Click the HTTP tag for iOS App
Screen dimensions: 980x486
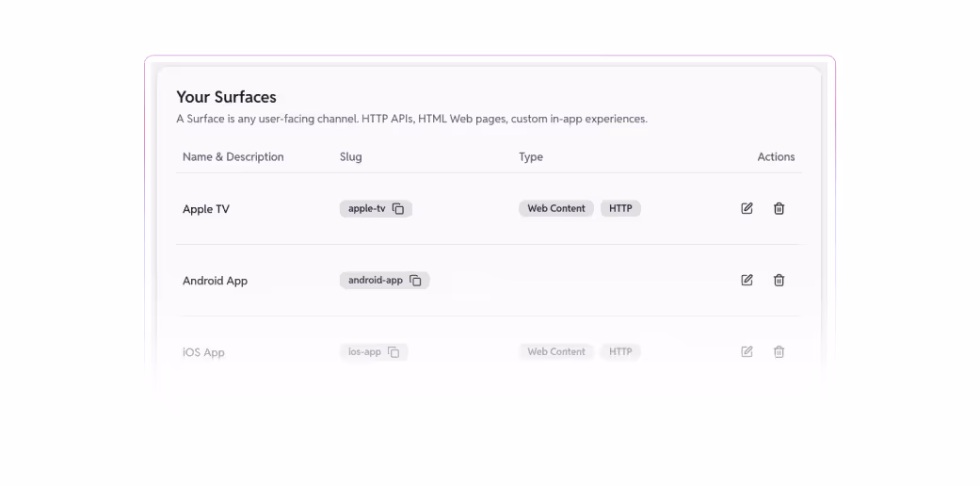[620, 351]
